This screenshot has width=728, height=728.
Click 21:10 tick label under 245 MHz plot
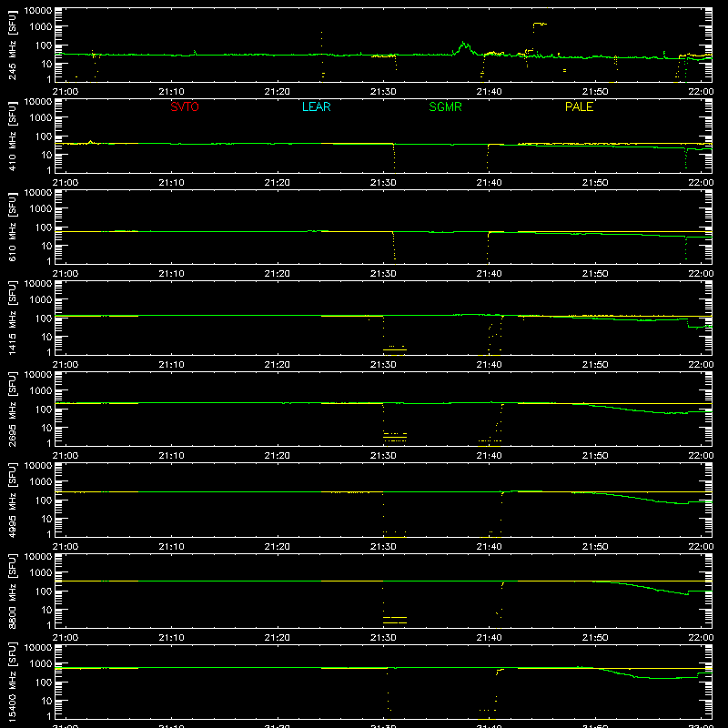pyautogui.click(x=171, y=92)
